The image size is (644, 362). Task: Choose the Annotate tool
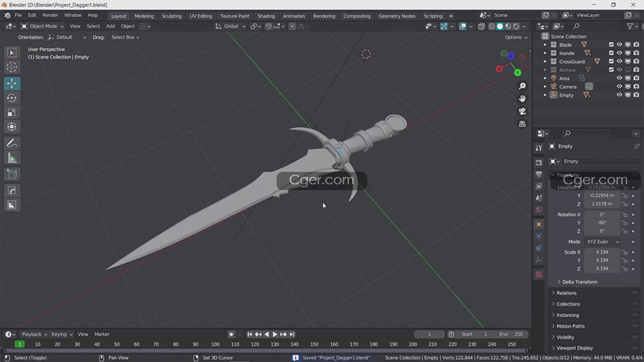pyautogui.click(x=12, y=143)
